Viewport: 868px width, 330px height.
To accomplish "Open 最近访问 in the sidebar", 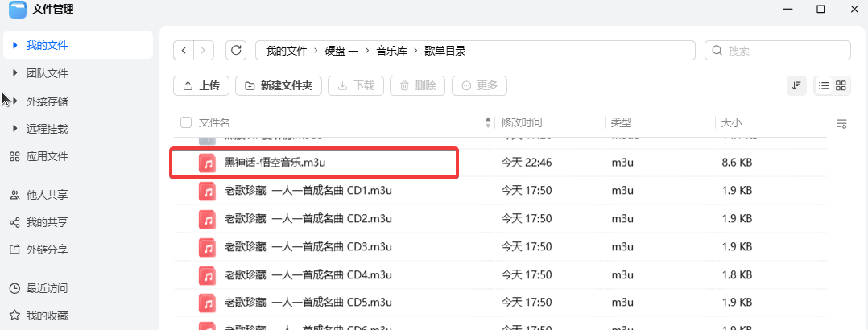I will click(48, 288).
